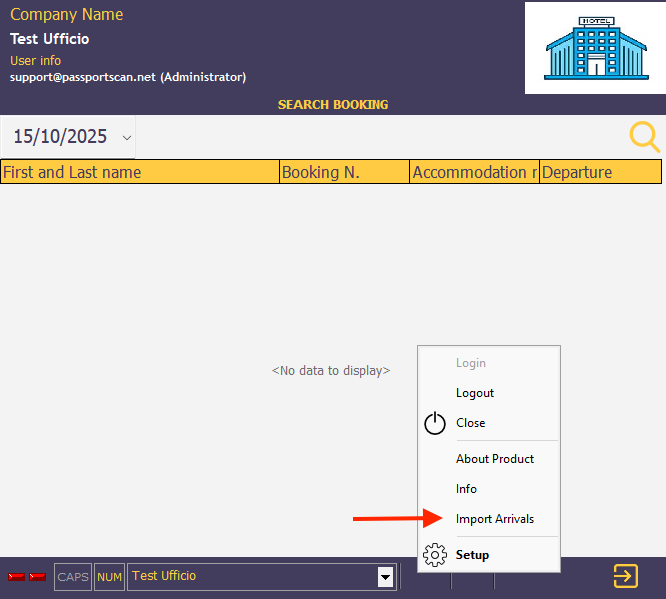Click the exit arrow icon in status bar
The width and height of the screenshot is (666, 599).
tap(625, 576)
